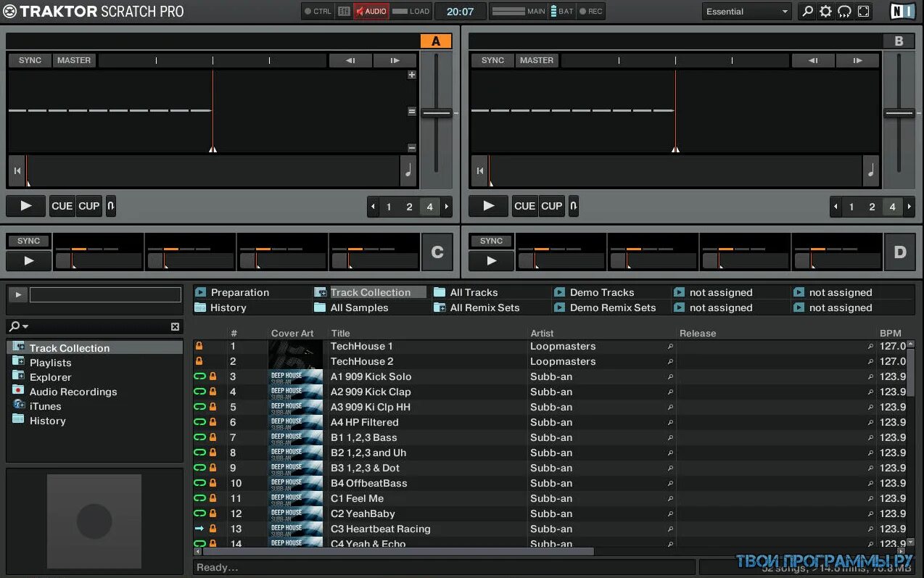The image size is (924, 578).
Task: Open the Demo Tracks favorite
Action: (x=601, y=292)
